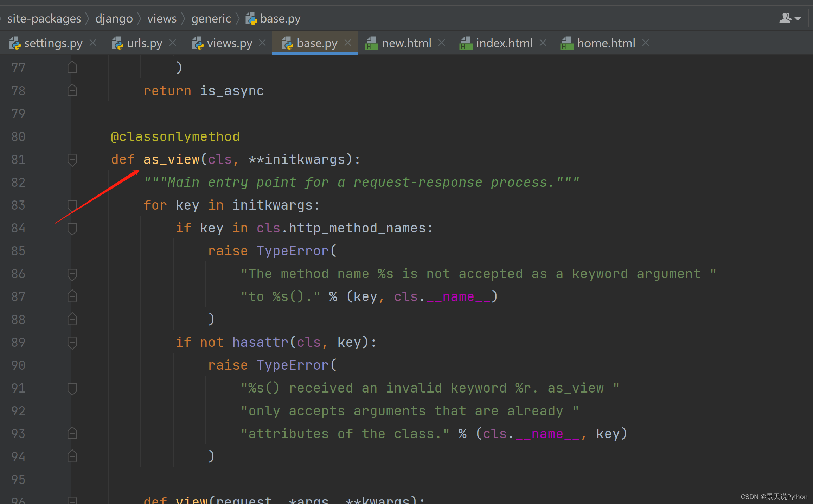
Task: Toggle fold end marker at line 78
Action: 72,91
